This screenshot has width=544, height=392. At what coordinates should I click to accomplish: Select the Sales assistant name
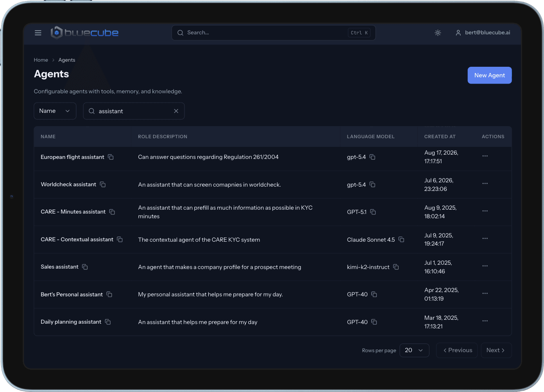59,267
